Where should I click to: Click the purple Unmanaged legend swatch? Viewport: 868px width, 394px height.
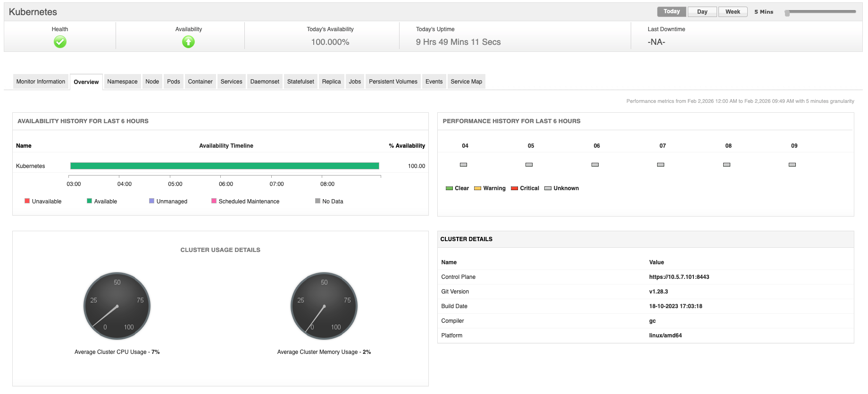tap(151, 201)
